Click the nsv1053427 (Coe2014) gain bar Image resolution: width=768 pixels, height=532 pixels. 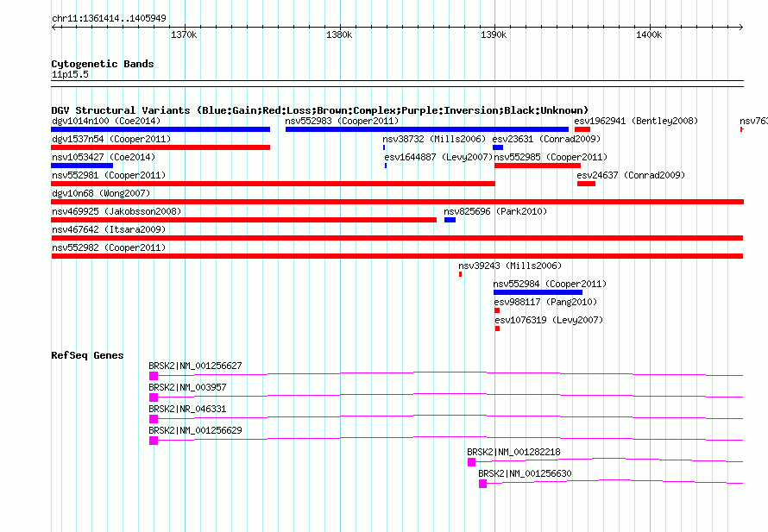(82, 166)
